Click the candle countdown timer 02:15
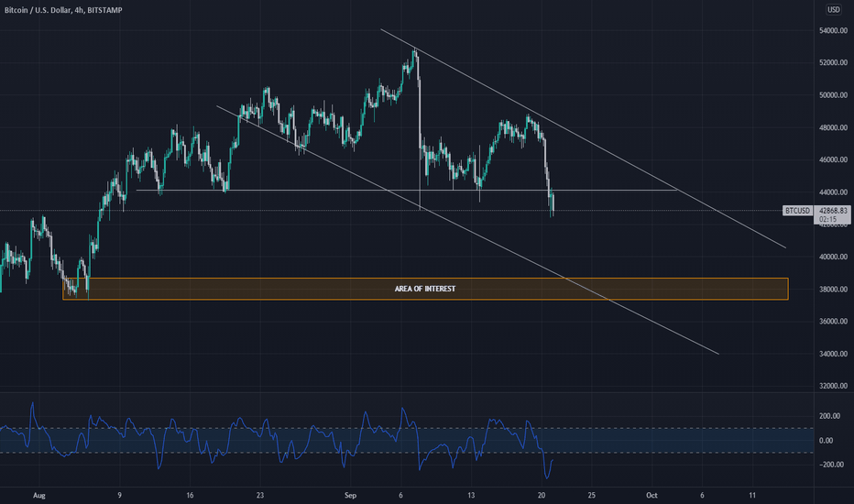854x504 pixels. click(x=827, y=219)
